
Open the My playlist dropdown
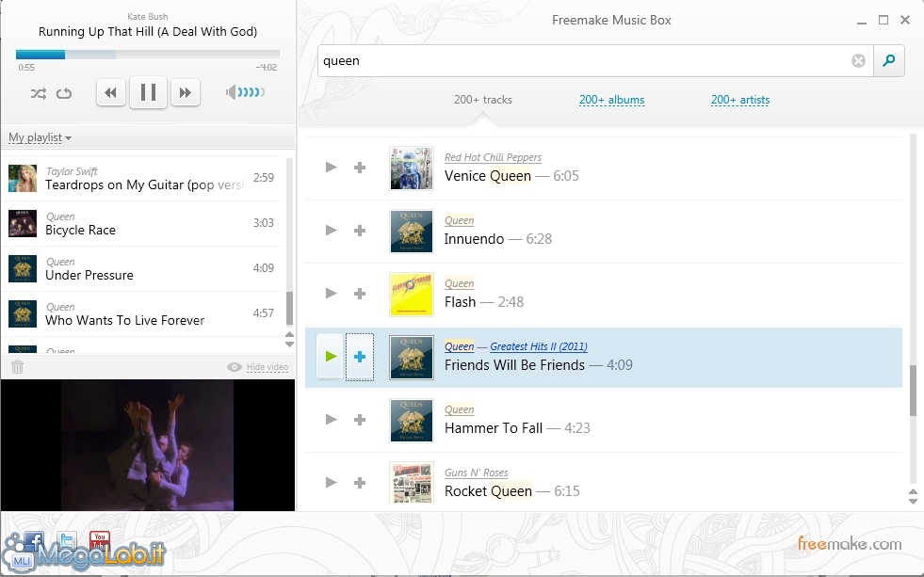coord(41,137)
